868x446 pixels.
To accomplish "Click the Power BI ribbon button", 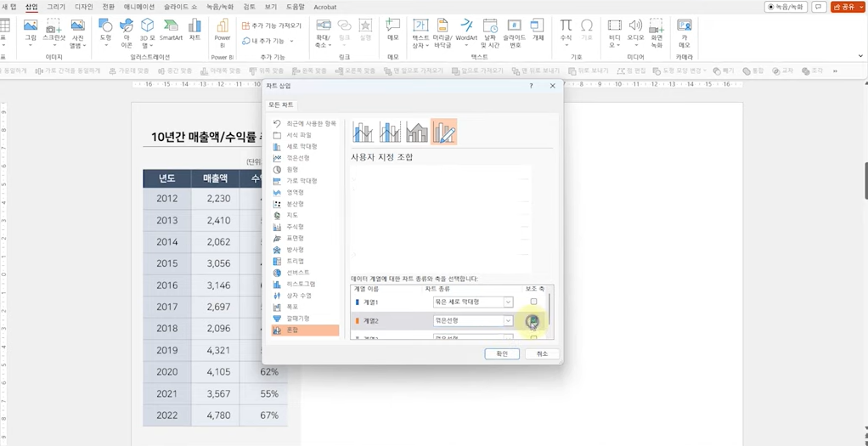I will click(x=223, y=32).
